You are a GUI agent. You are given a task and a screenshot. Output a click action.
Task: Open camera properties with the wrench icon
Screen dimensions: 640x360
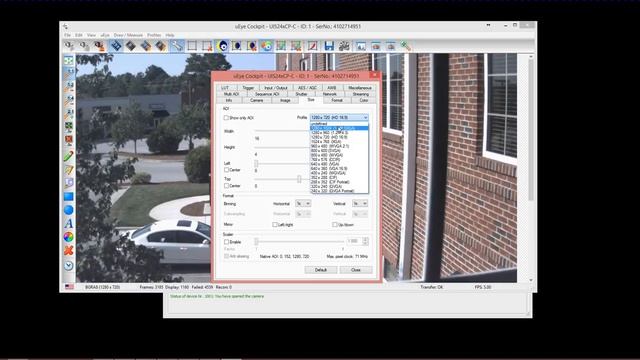pyautogui.click(x=177, y=46)
